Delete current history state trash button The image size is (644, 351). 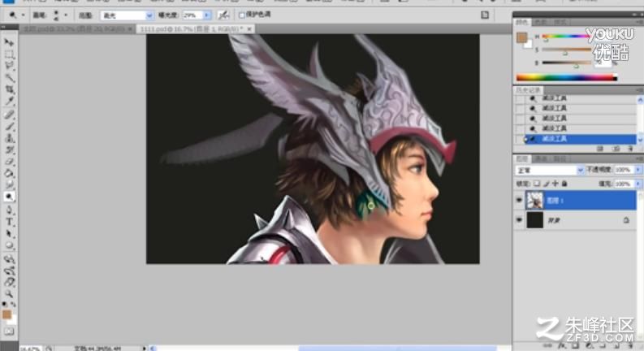coord(630,149)
